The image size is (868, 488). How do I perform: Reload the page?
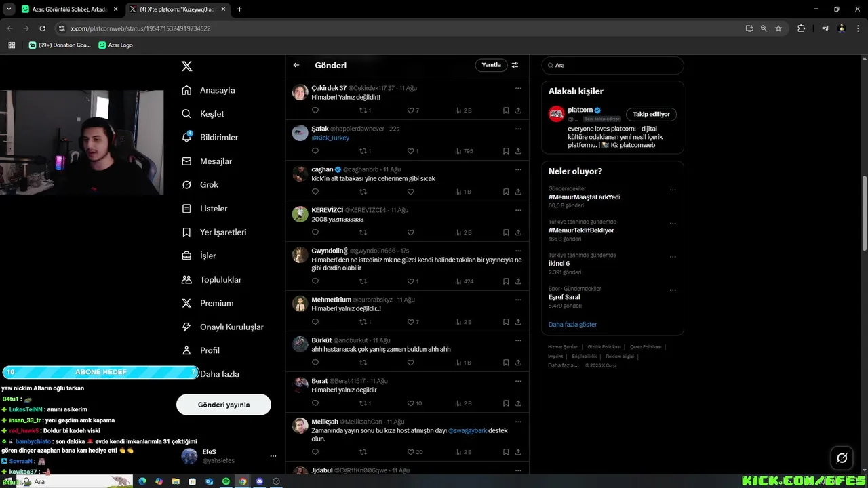point(42,28)
